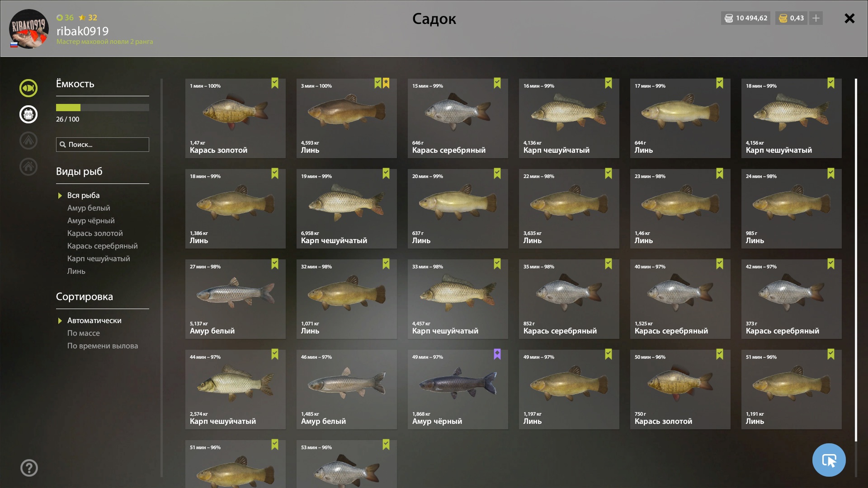Click the Поиск search field
The height and width of the screenshot is (488, 868).
click(103, 145)
